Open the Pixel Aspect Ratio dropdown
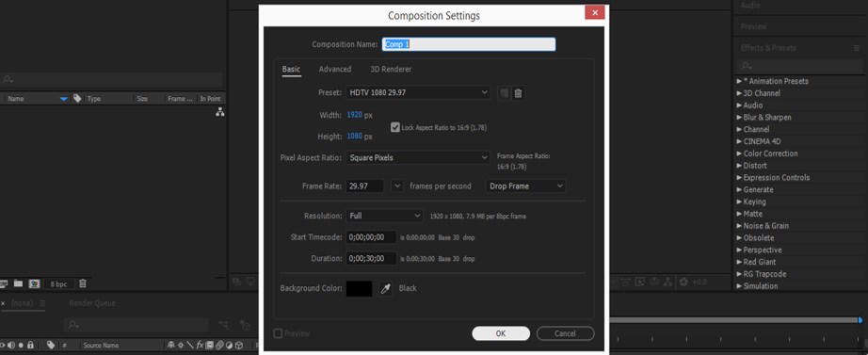This screenshot has height=355, width=868. coord(419,158)
